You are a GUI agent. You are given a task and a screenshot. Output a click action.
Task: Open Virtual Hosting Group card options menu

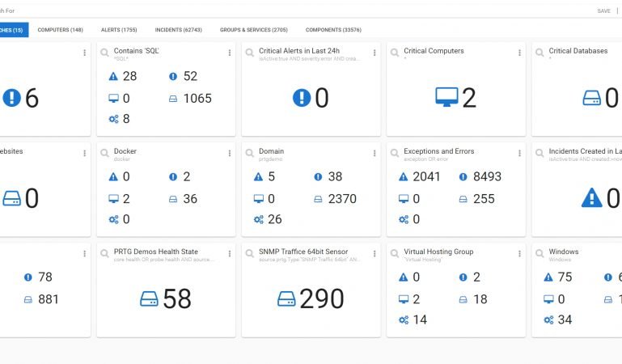click(x=519, y=254)
